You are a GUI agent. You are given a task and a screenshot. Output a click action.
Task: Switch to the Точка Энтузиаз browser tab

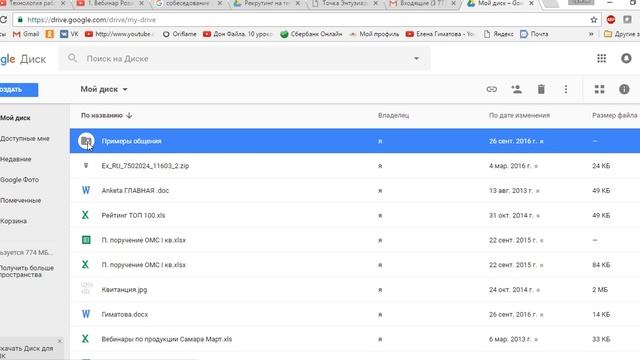(x=344, y=4)
